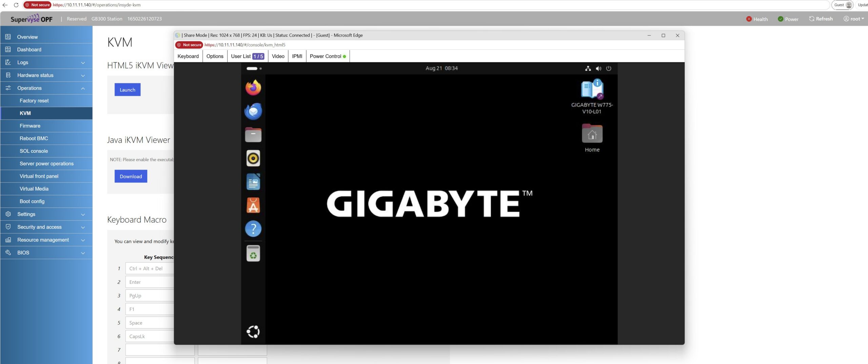868x364 pixels.
Task: Click the power icon in remote top bar
Action: click(x=609, y=68)
